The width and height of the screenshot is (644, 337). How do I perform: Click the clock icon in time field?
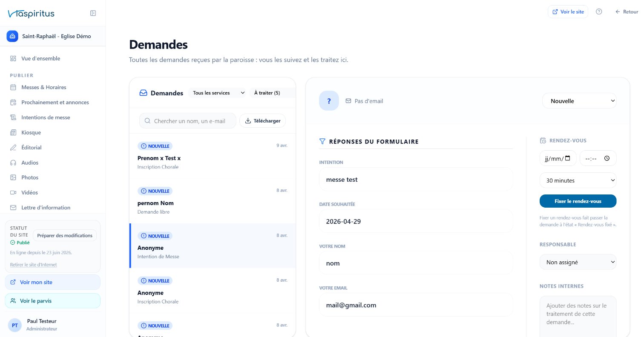607,158
